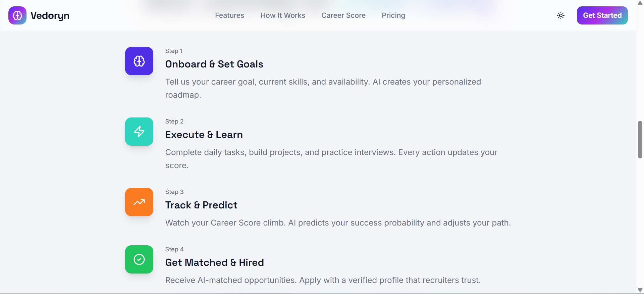Click the Execute & Learn heading

204,135
